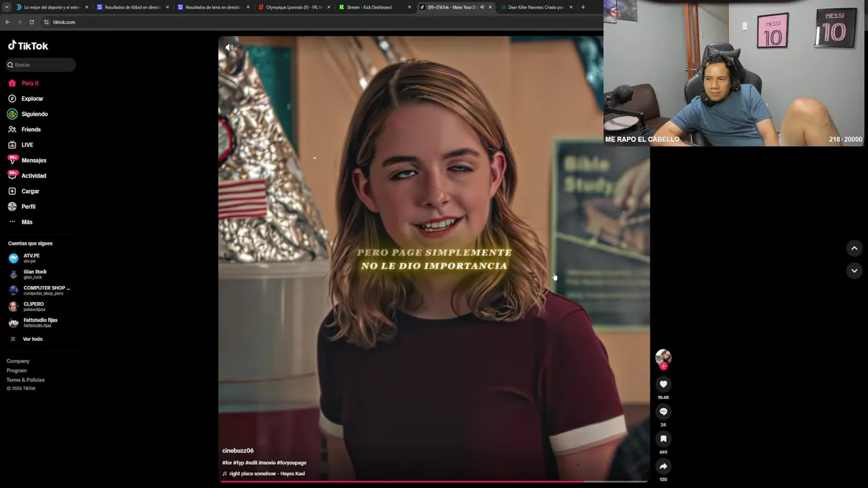This screenshot has height=488, width=868.
Task: Open the Para ti feed
Action: click(x=30, y=83)
